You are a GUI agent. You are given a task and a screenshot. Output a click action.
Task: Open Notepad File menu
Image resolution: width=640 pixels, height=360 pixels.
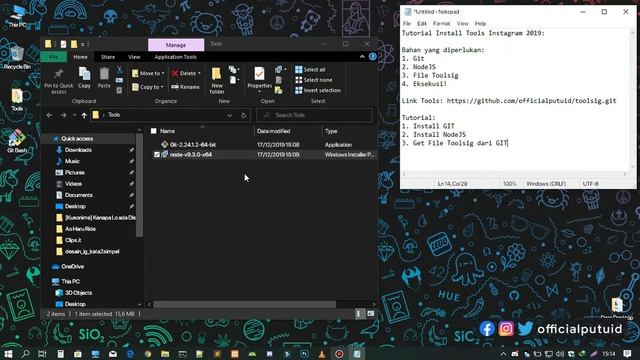pyautogui.click(x=407, y=24)
